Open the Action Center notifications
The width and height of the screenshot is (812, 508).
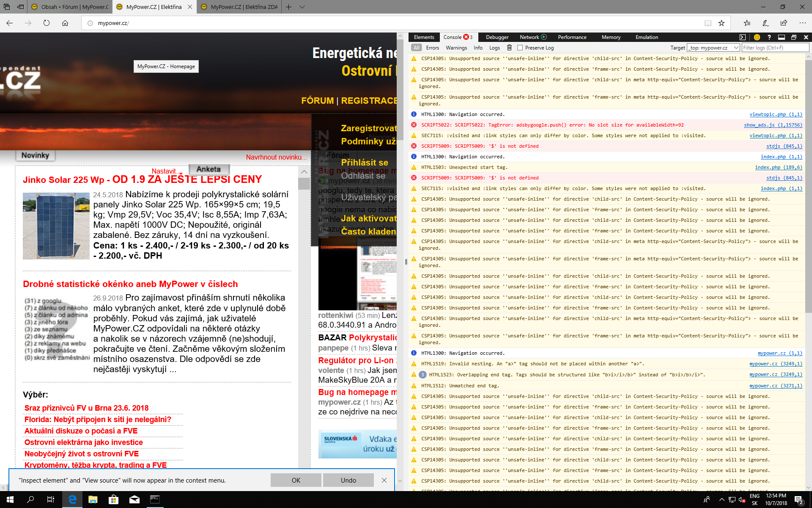point(799,500)
